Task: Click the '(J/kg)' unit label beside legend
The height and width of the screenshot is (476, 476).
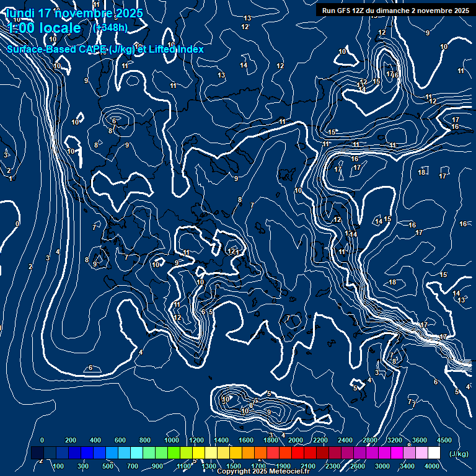Action: pyautogui.click(x=459, y=454)
